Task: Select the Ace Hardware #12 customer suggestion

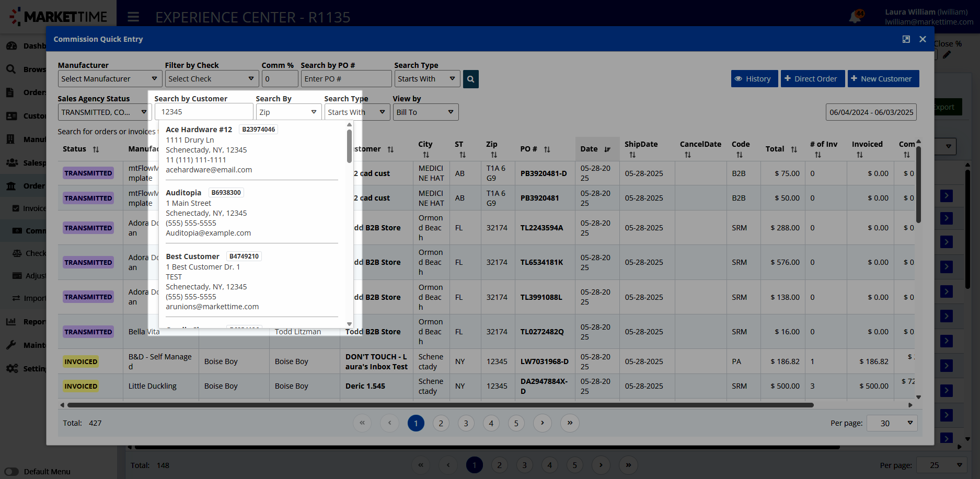Action: tap(252, 149)
